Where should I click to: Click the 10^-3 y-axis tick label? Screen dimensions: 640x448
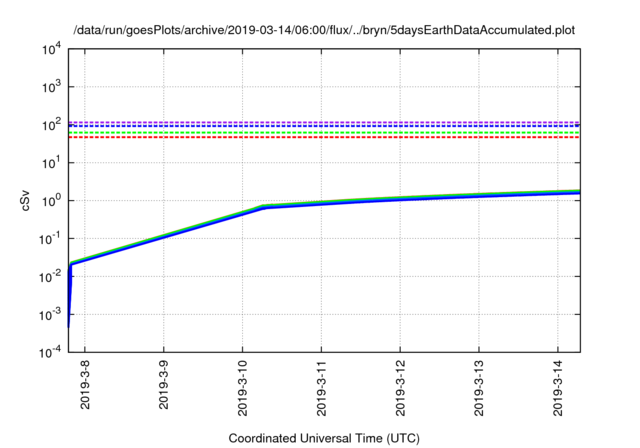pyautogui.click(x=50, y=315)
